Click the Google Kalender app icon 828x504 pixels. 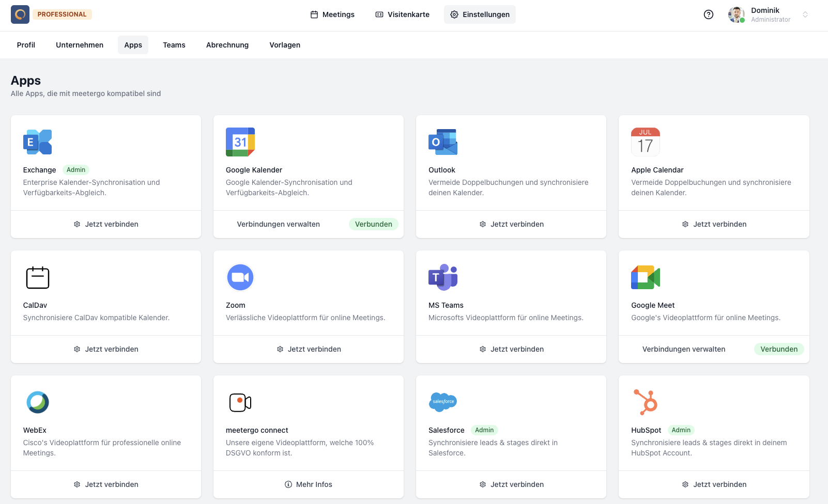click(240, 142)
